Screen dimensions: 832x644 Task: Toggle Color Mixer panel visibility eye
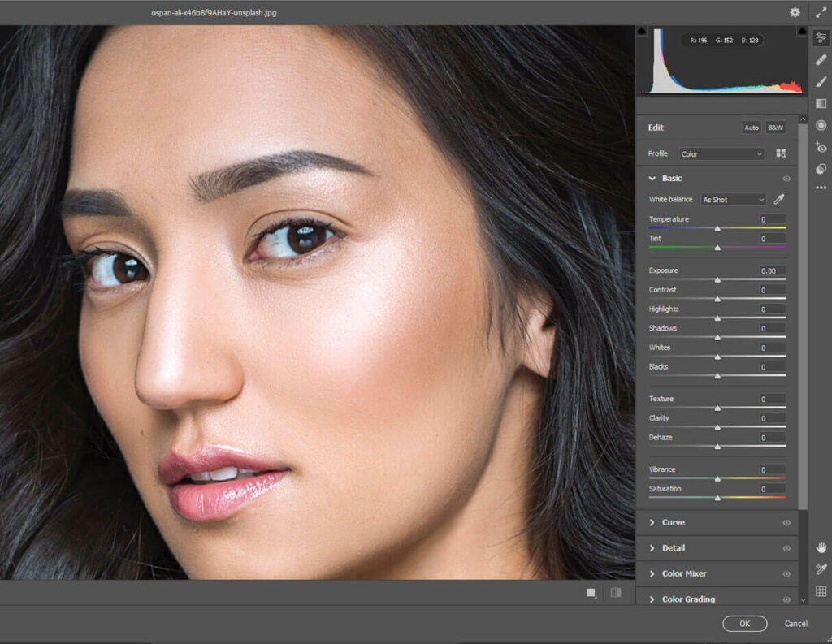(786, 574)
